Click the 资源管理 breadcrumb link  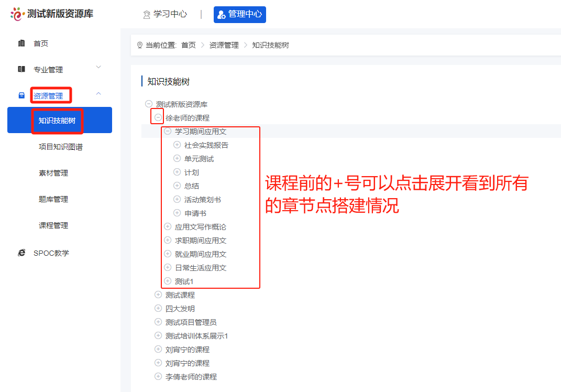point(224,45)
